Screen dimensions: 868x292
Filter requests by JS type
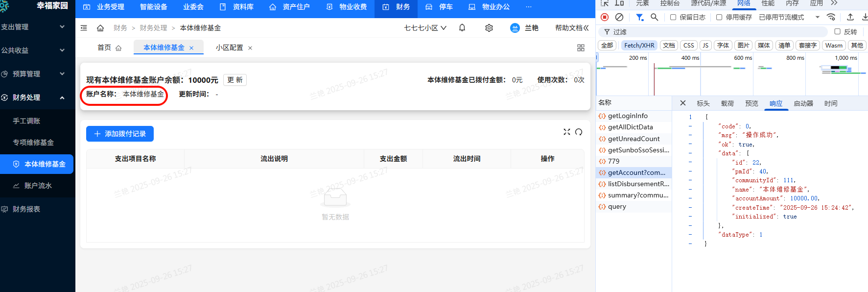(x=705, y=46)
